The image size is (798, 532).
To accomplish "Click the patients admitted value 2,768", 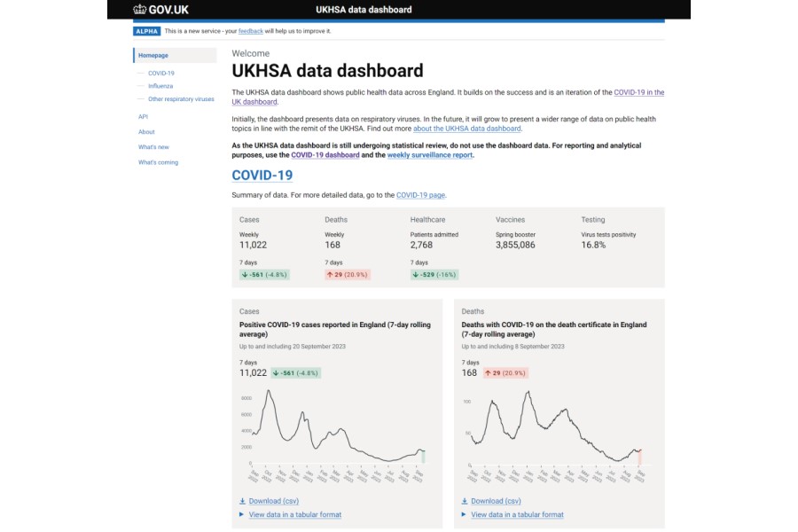I will 421,245.
